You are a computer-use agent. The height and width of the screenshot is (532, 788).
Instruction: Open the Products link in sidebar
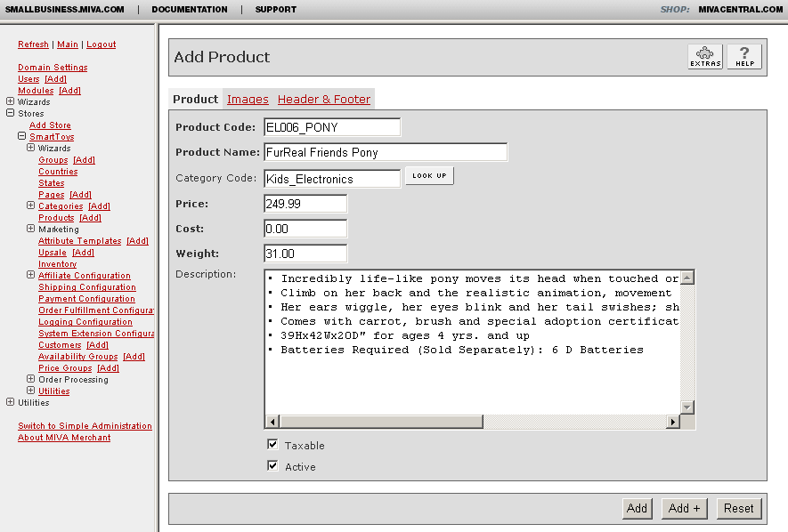tap(56, 217)
